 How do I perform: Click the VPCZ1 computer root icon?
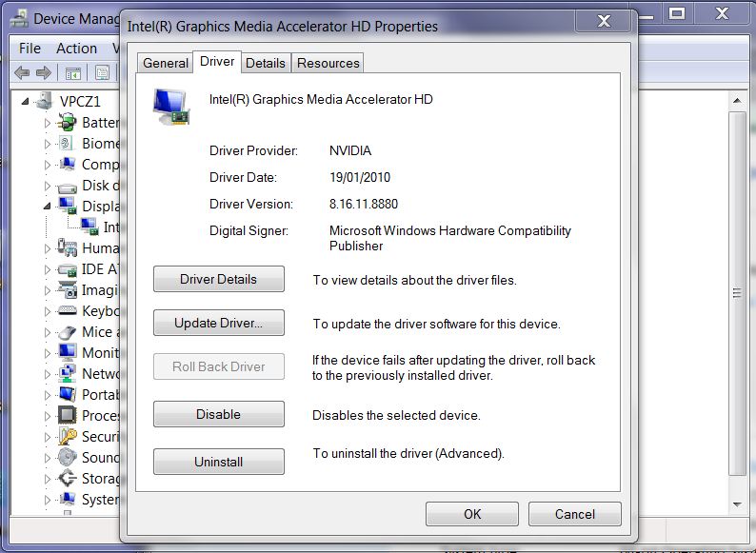pyautogui.click(x=45, y=100)
